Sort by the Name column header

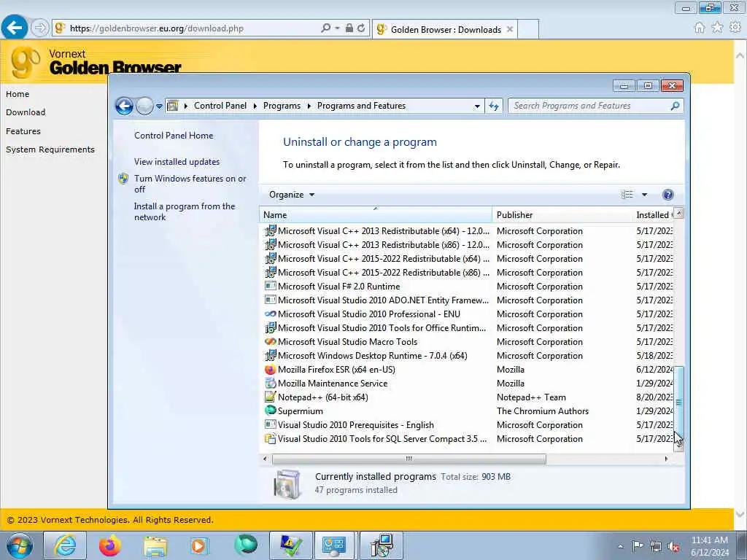point(376,215)
